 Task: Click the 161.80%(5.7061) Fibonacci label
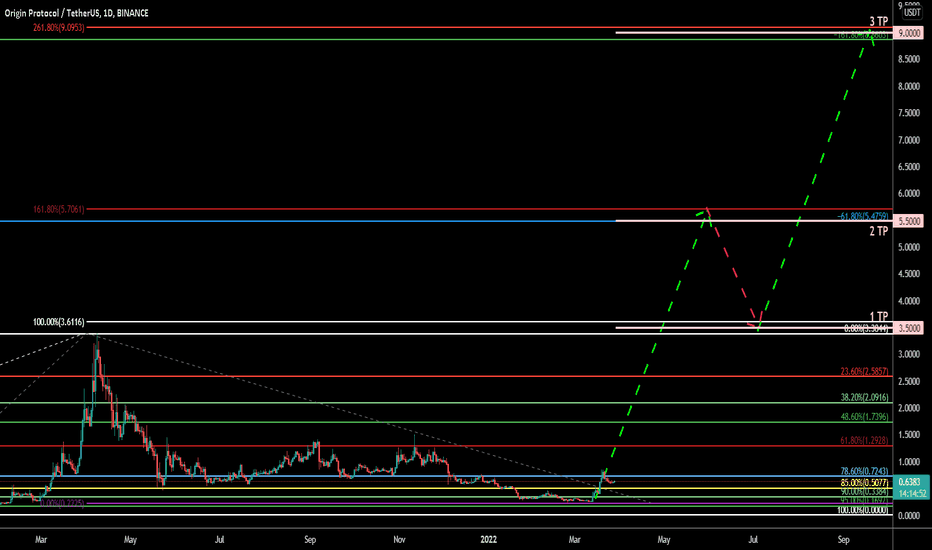[59, 209]
